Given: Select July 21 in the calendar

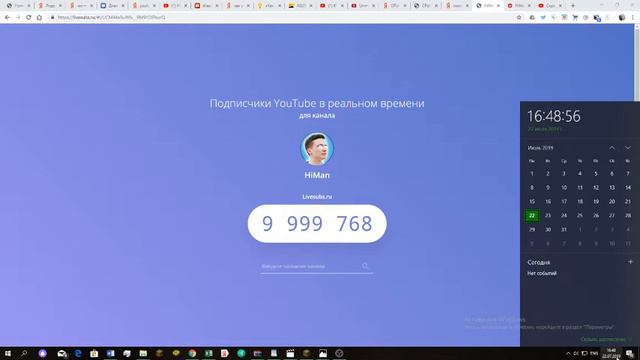Looking at the screenshot, I should [x=628, y=202].
